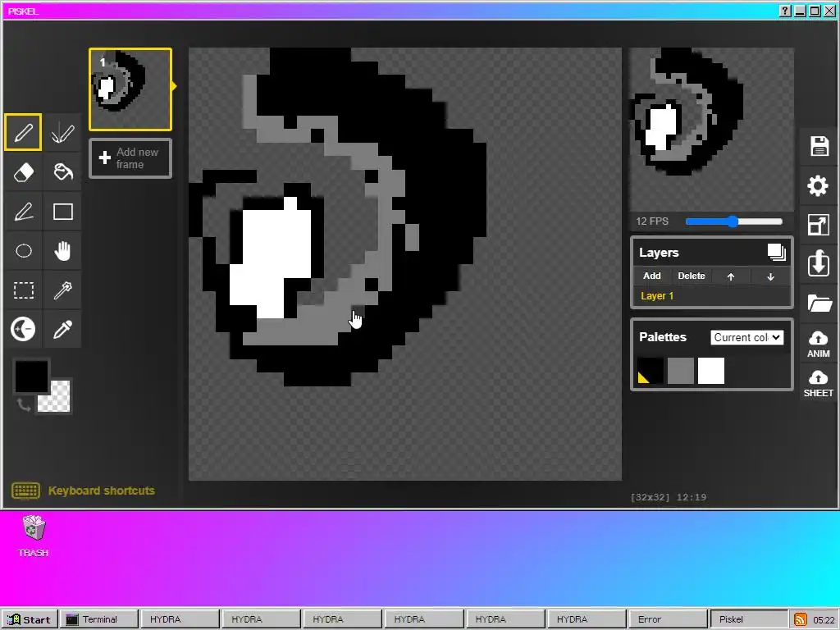Click the SHEET upload button

pyautogui.click(x=819, y=384)
